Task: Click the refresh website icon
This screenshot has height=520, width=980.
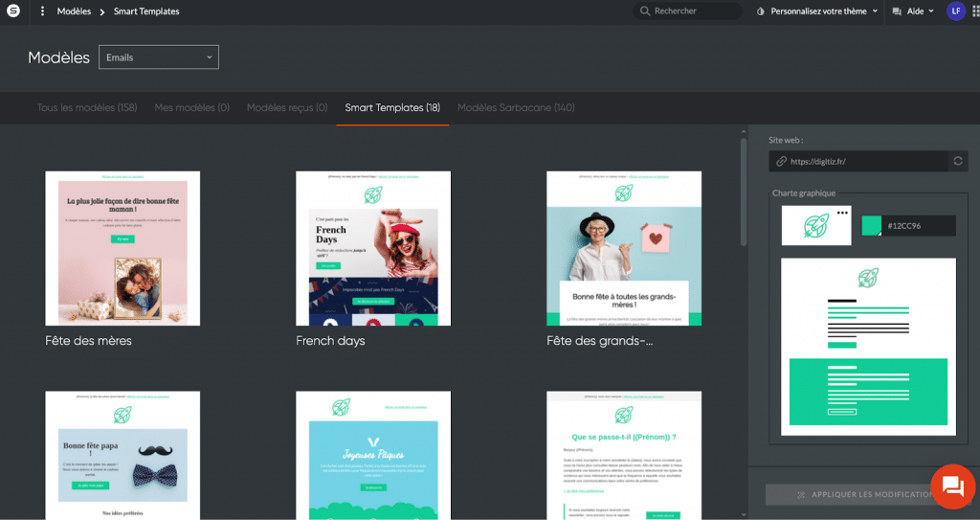Action: coord(957,162)
